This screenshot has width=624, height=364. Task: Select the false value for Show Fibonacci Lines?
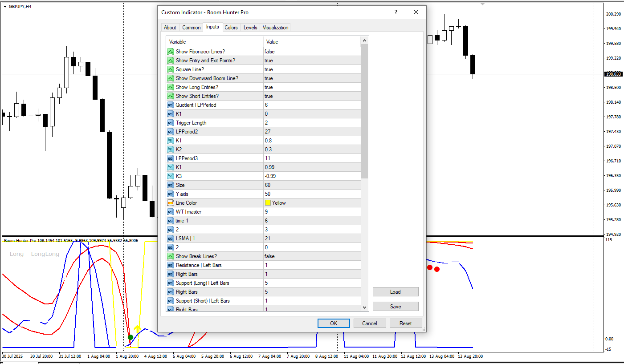pyautogui.click(x=269, y=52)
